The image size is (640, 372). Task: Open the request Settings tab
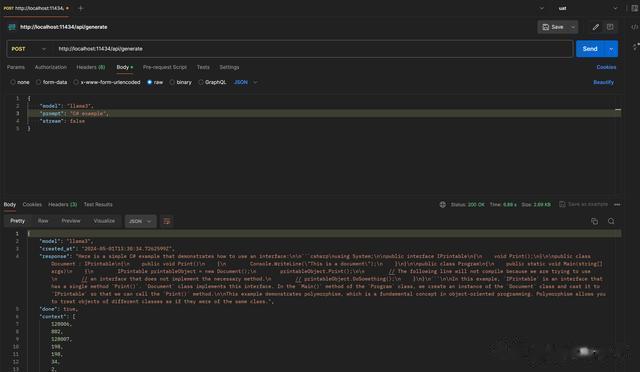tap(229, 67)
